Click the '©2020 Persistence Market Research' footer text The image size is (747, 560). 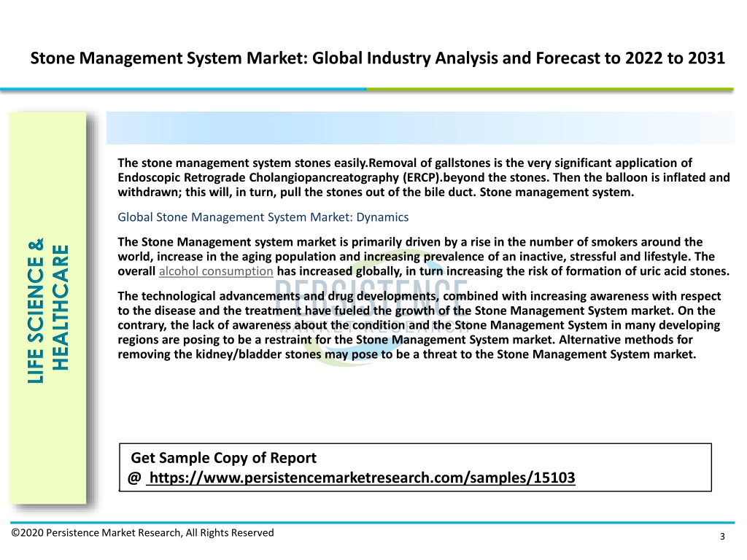[x=142, y=532]
